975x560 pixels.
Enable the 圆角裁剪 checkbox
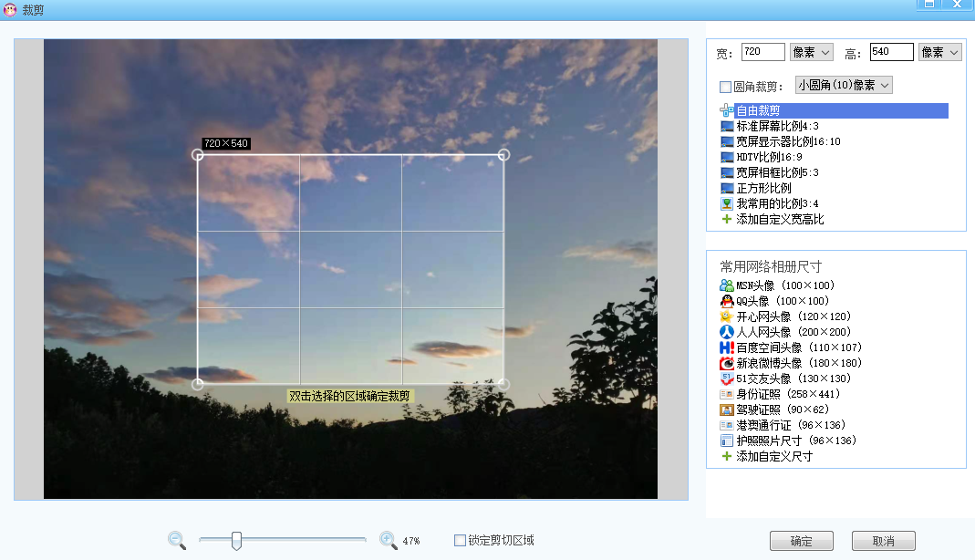pos(725,87)
